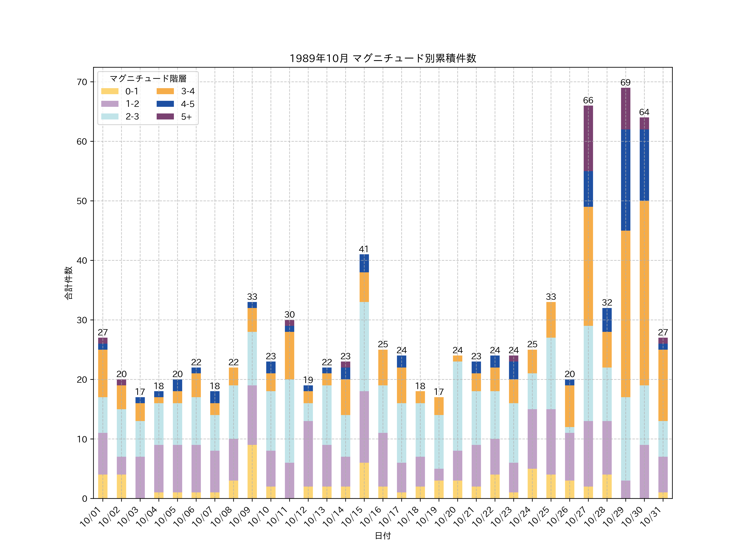Click the 1-2 legend color swatch
The height and width of the screenshot is (560, 747).
pyautogui.click(x=110, y=104)
